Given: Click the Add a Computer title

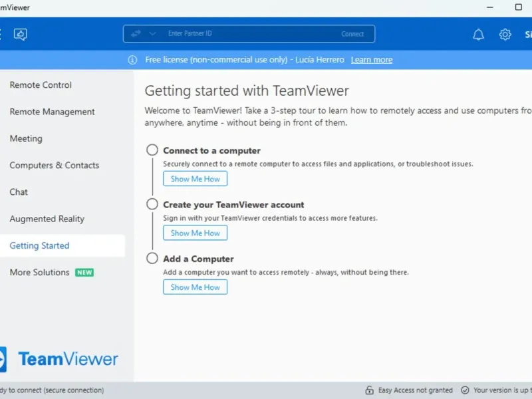Looking at the screenshot, I should click(x=198, y=259).
